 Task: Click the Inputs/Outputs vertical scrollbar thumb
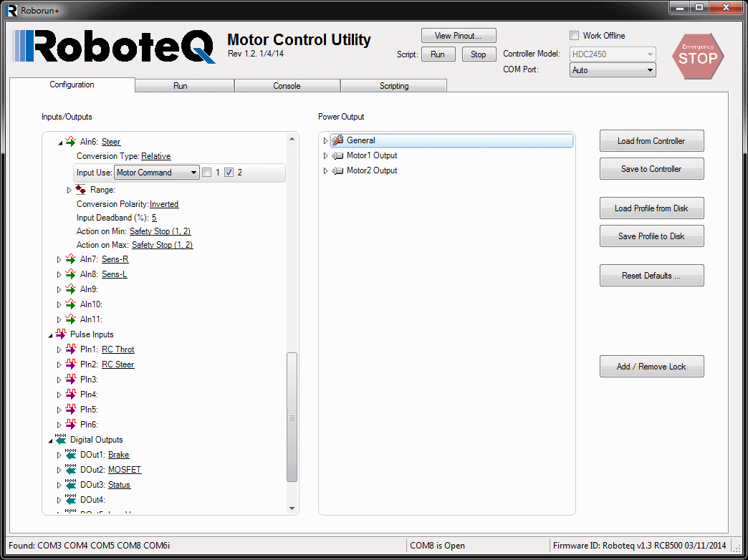coord(292,417)
